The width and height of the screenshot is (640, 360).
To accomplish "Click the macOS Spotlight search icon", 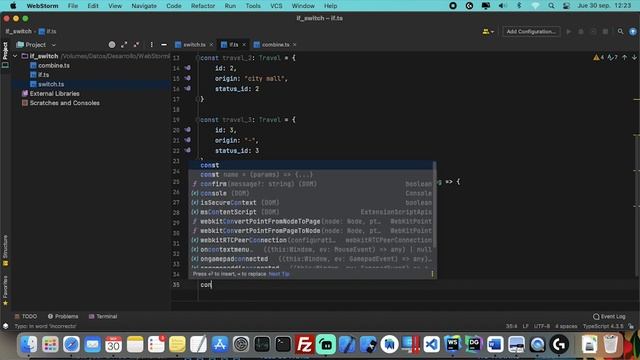I will pos(551,6).
